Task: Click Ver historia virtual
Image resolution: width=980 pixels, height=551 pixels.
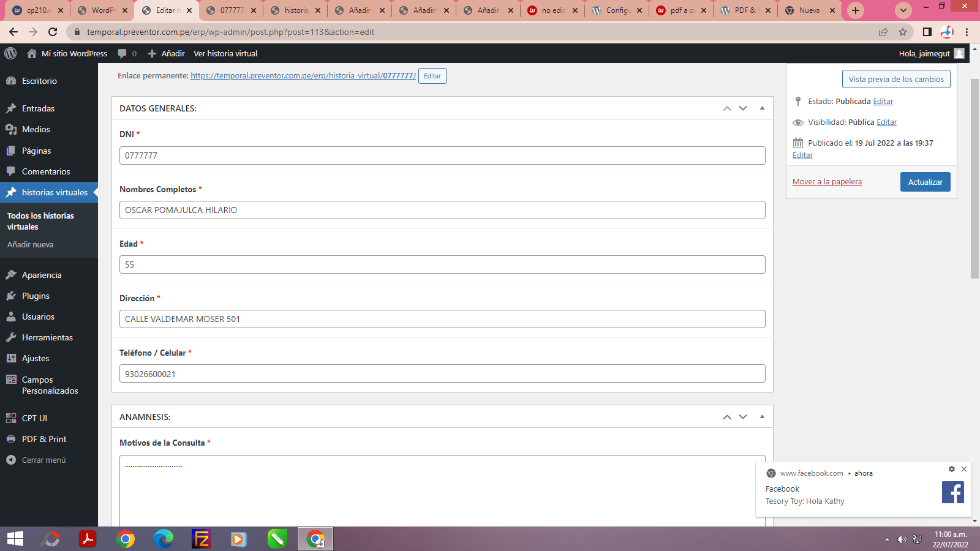Action: click(225, 53)
